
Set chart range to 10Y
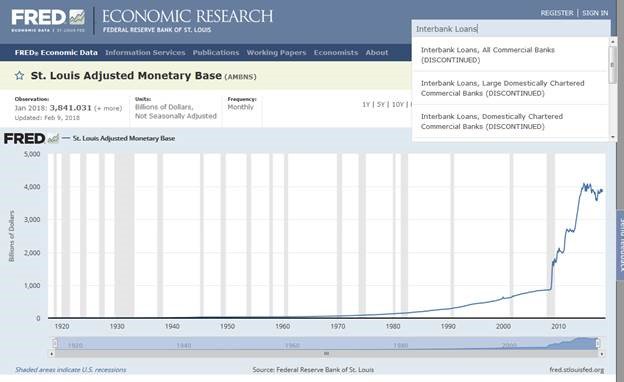tap(398, 104)
